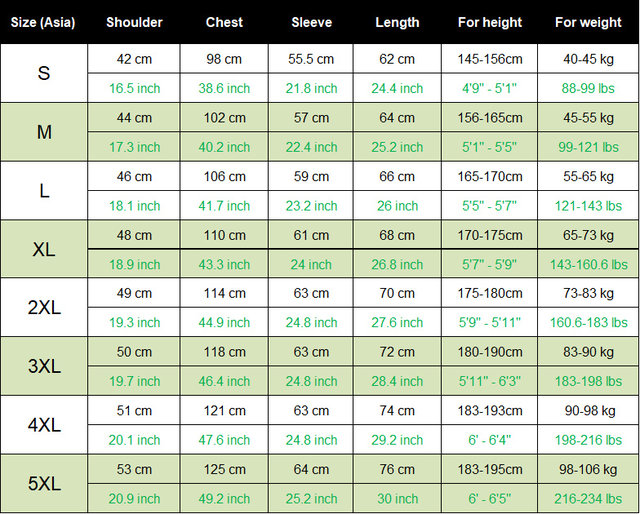Click the "5'5" - 5'7"" height value
Image resolution: width=640 pixels, height=514 pixels.
489,206
